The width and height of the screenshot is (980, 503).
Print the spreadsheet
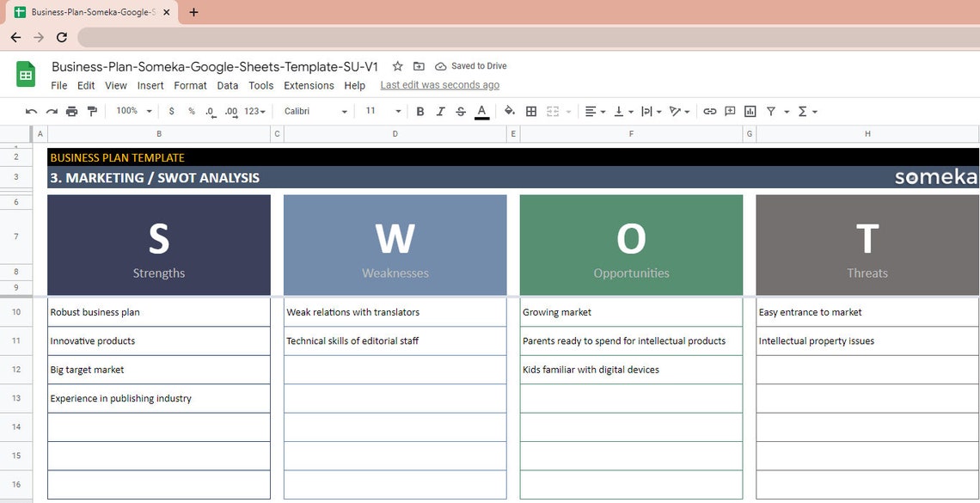coord(71,111)
